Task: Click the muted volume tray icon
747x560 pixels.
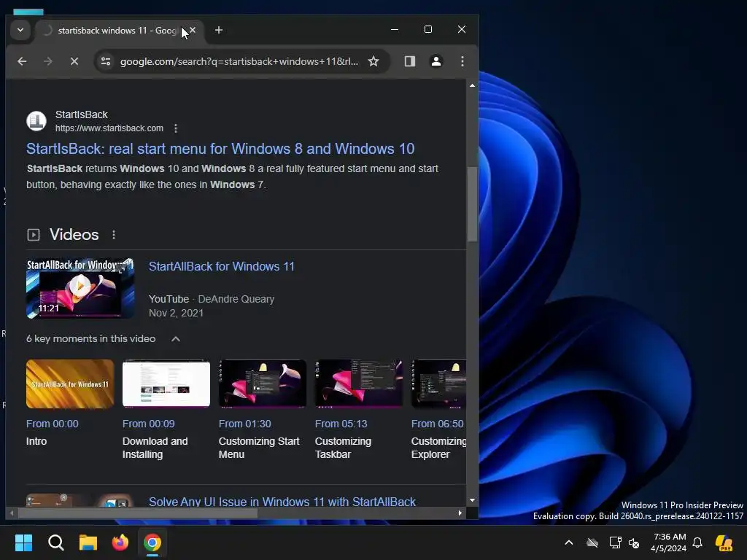Action: [634, 542]
